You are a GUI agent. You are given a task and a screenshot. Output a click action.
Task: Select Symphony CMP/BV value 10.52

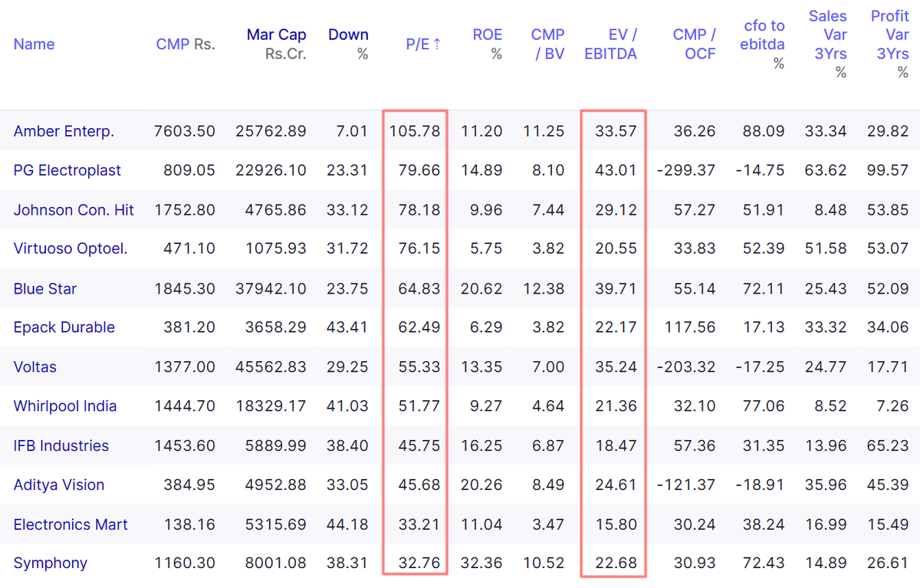point(544,563)
